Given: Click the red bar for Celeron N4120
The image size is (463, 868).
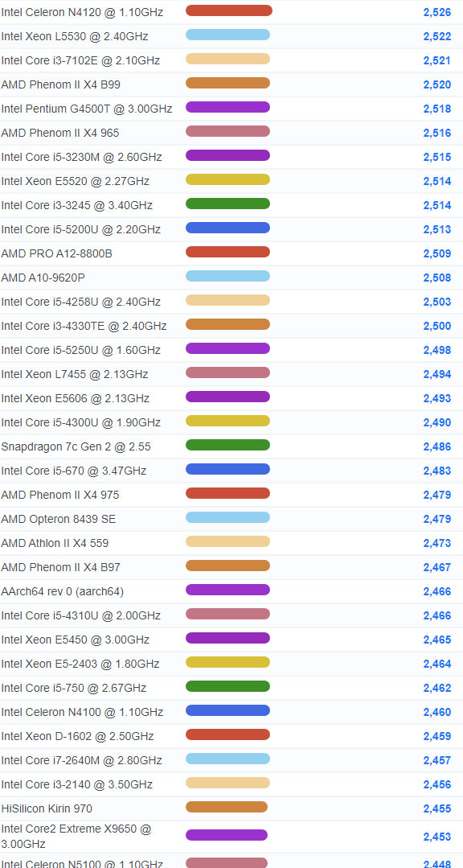Looking at the screenshot, I should 229,10.
